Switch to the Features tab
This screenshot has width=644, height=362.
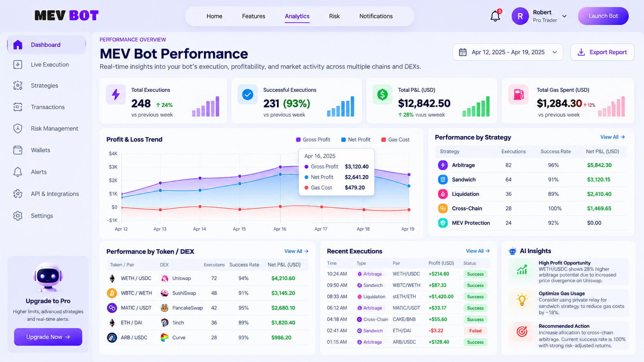pyautogui.click(x=253, y=16)
